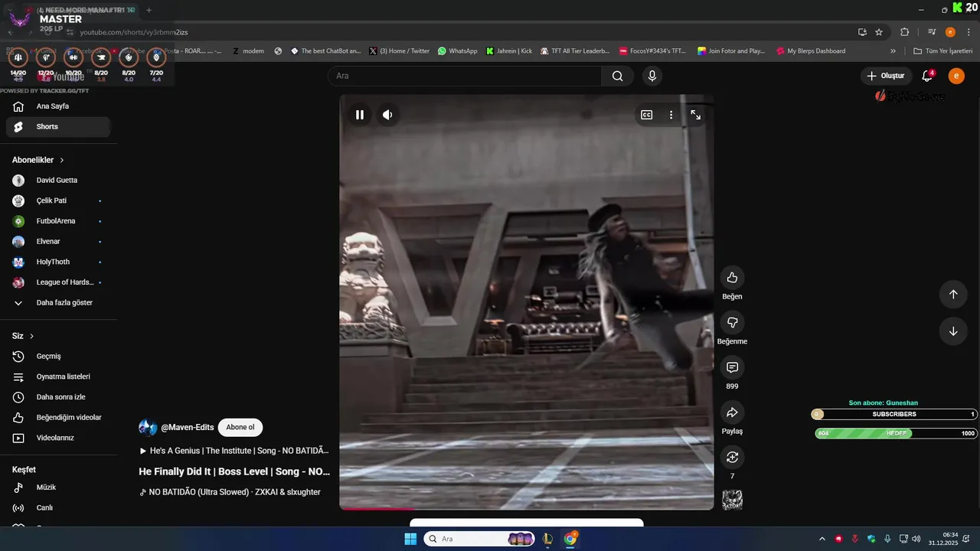Open David Guetta subscription channel

pos(58,181)
